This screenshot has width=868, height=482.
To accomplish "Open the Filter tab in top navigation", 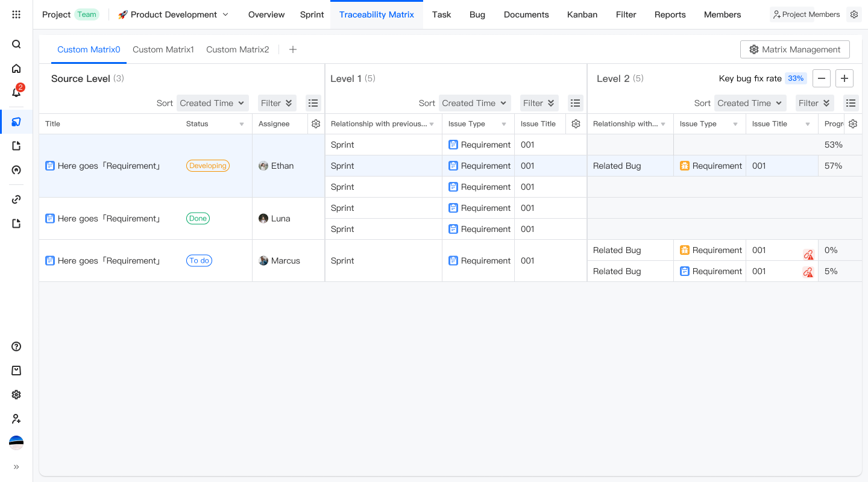I will coord(626,14).
